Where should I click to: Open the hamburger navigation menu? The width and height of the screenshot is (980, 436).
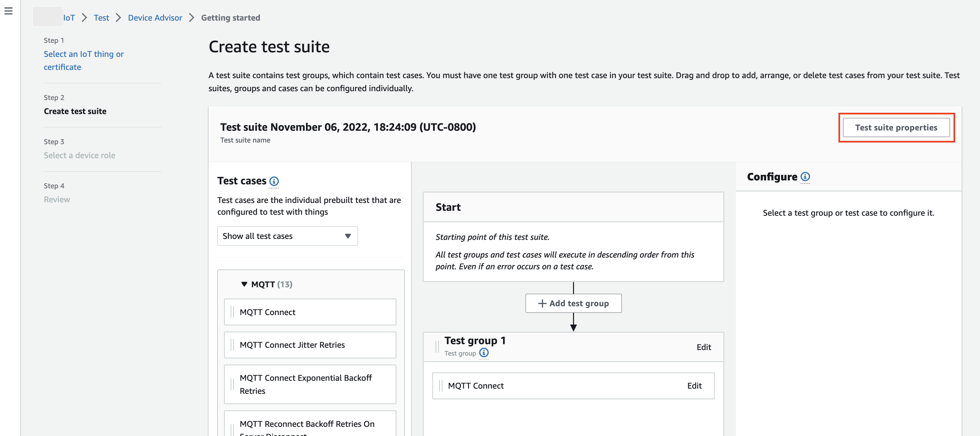(x=8, y=11)
